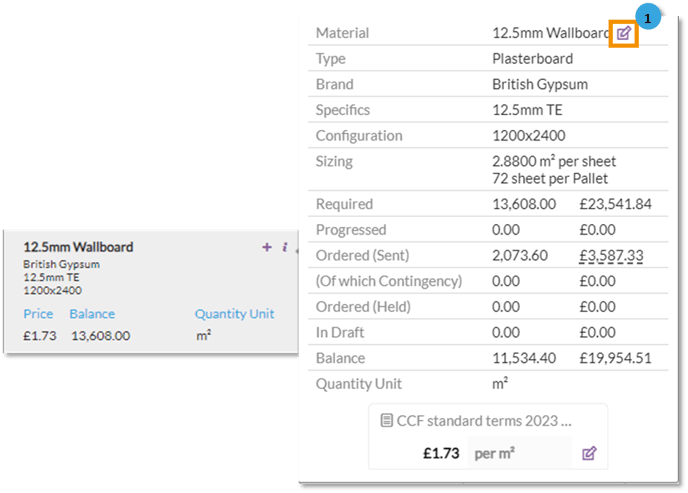Click the document icon beside CCF standard terms

point(386,421)
